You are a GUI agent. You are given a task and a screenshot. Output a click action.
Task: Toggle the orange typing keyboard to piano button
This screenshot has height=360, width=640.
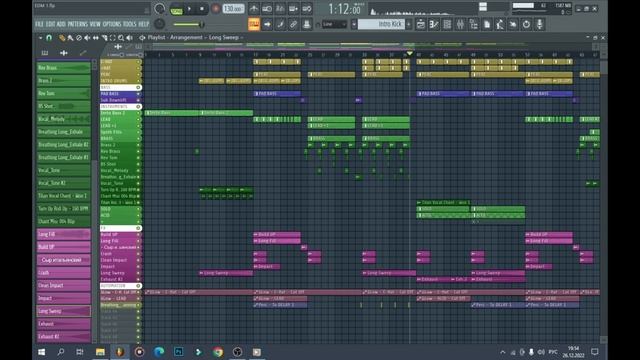(x=254, y=24)
